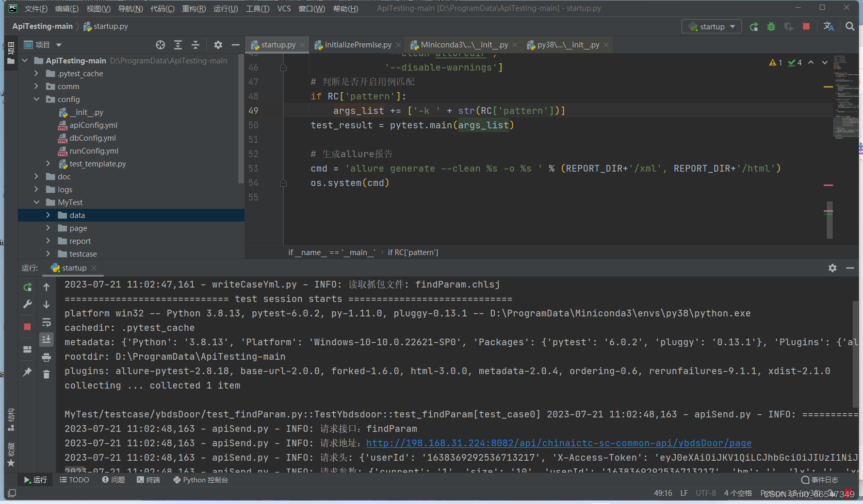Print console output with printer icon
The width and height of the screenshot is (863, 504).
pos(46,356)
